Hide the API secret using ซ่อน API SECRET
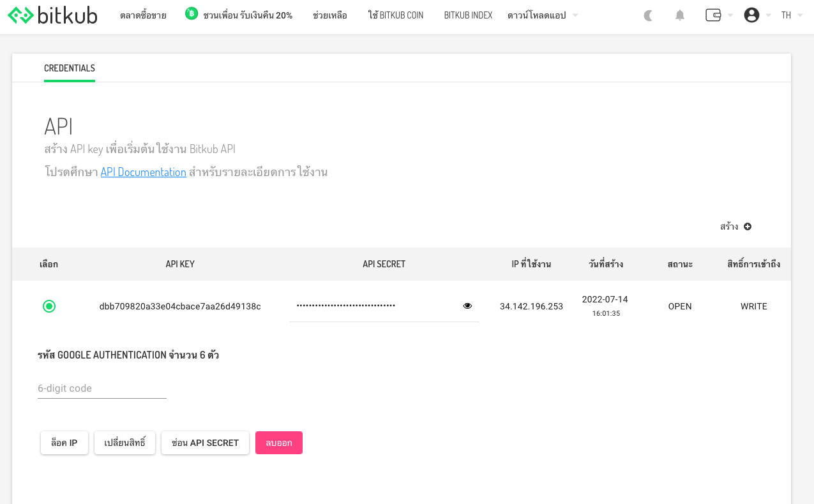This screenshot has height=504, width=814. 205,442
